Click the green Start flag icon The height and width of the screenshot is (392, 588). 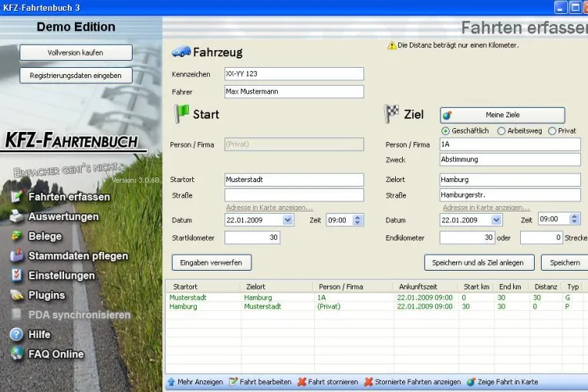point(181,113)
